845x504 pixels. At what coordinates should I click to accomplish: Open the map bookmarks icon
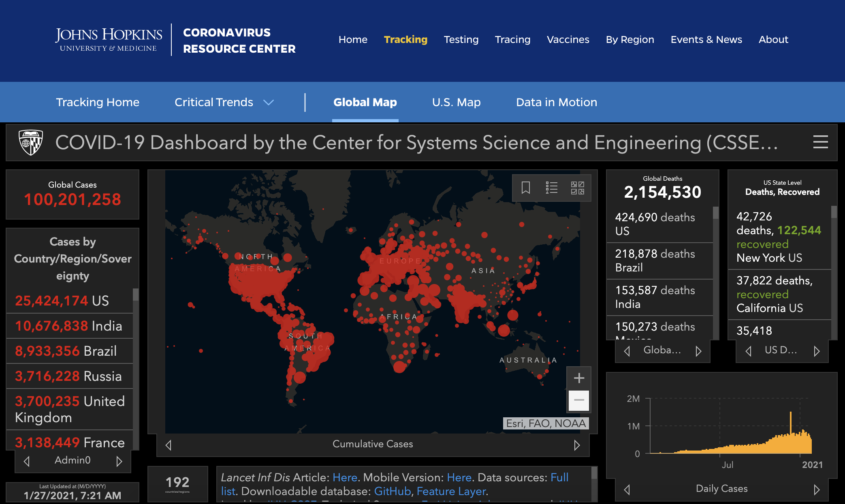(x=526, y=188)
